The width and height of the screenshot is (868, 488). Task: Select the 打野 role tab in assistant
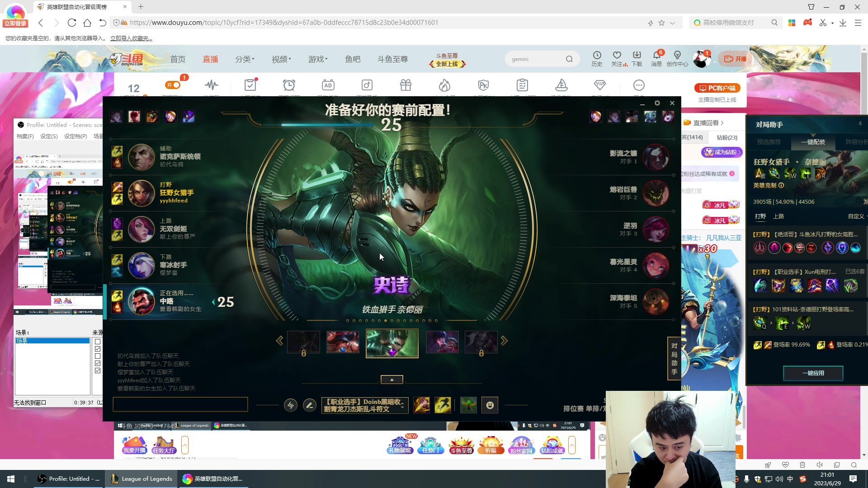click(760, 216)
